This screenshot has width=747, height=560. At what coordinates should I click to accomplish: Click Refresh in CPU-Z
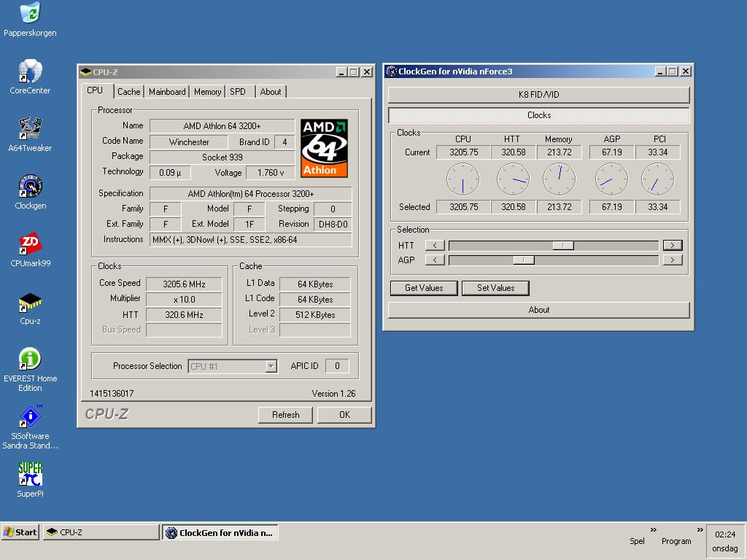[x=285, y=415]
